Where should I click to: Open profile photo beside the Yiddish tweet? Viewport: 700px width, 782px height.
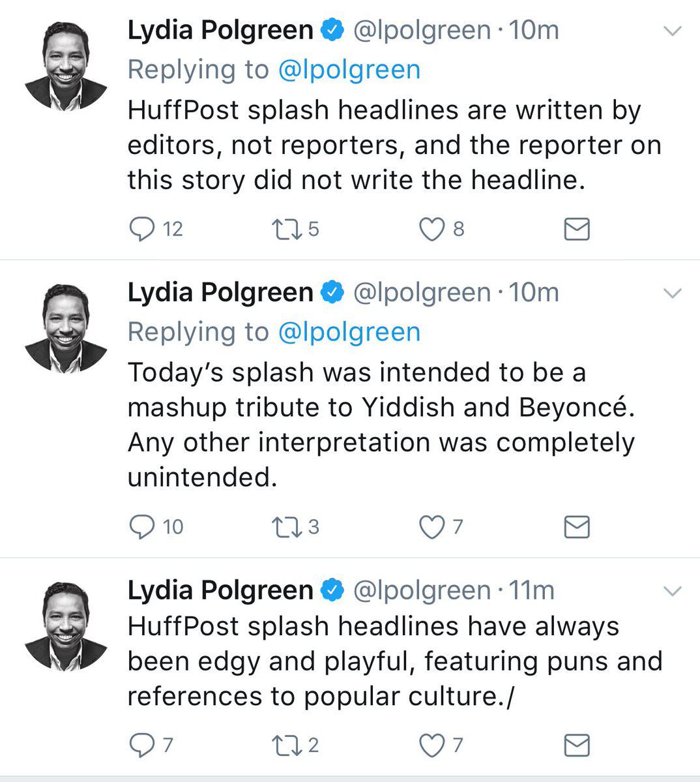pos(66,328)
